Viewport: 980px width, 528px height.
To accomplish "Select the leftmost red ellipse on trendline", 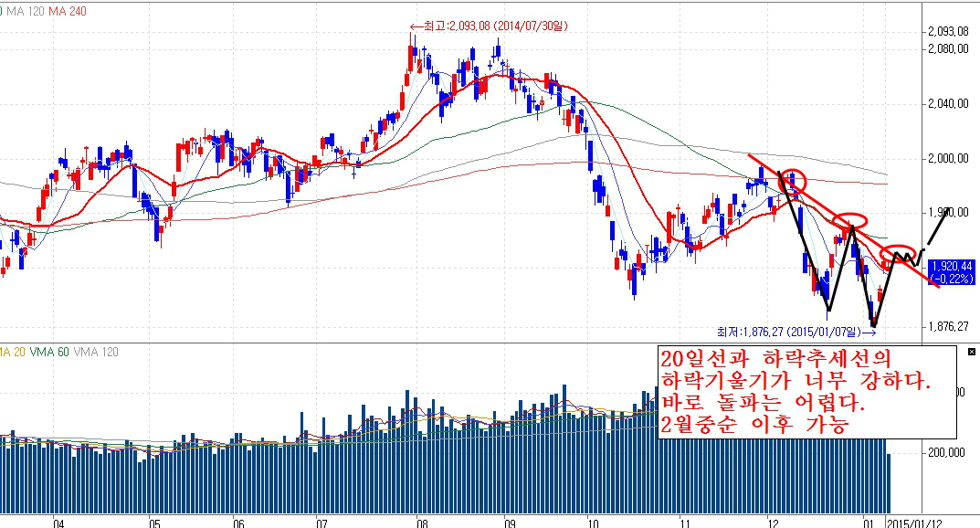I will click(792, 181).
